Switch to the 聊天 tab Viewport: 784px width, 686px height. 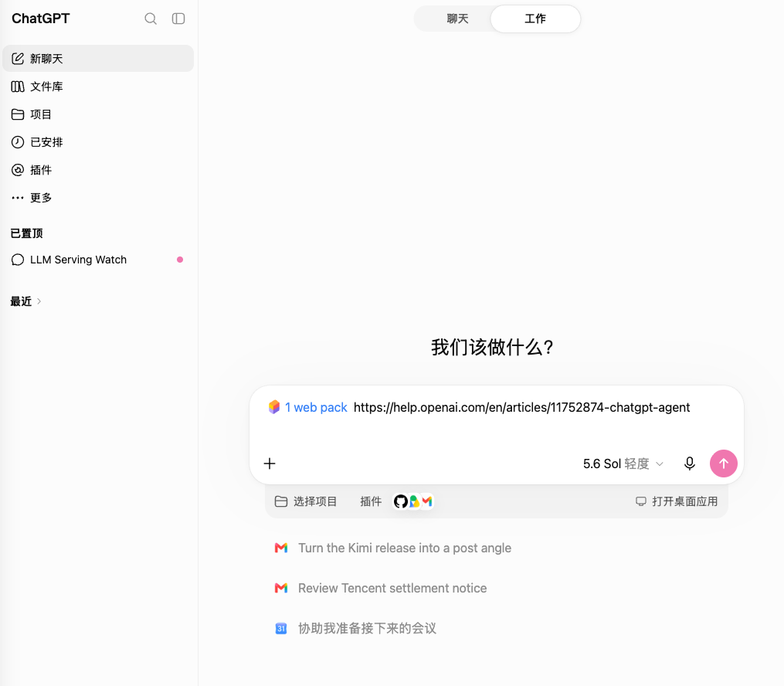click(457, 19)
